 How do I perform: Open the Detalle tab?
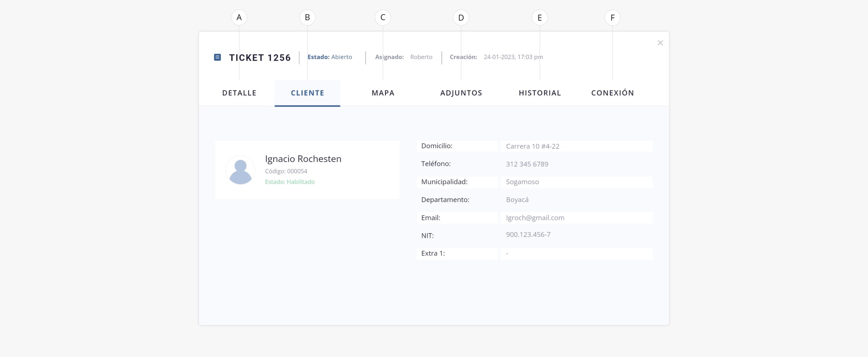point(239,93)
